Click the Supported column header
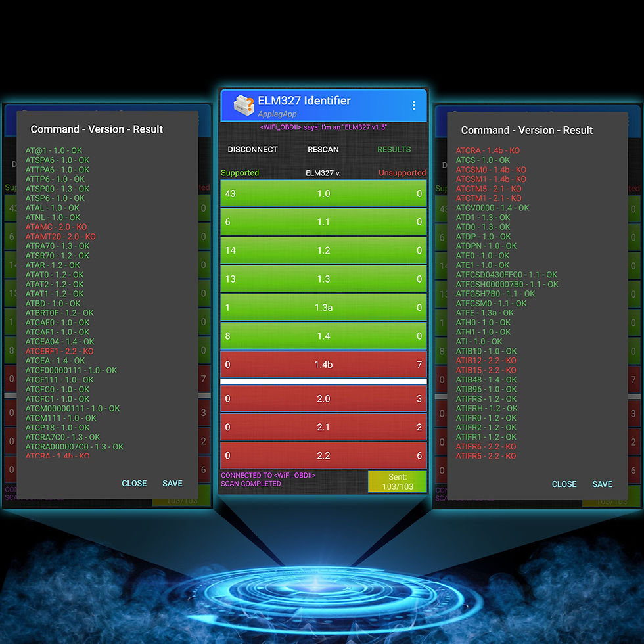 [x=240, y=173]
